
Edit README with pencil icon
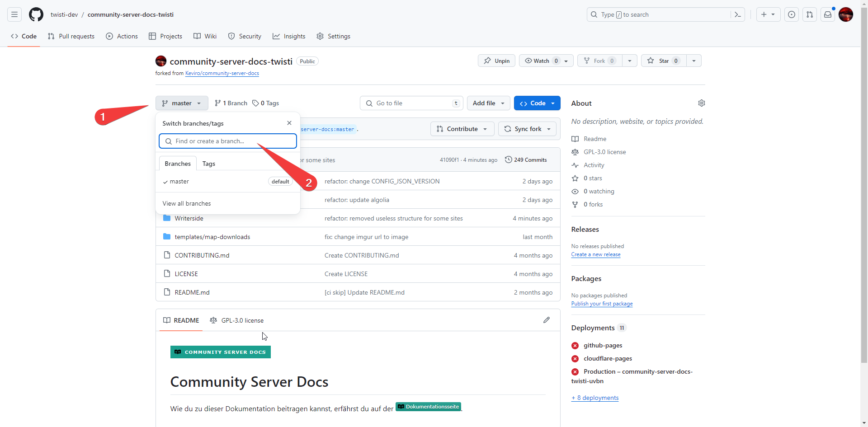(547, 320)
